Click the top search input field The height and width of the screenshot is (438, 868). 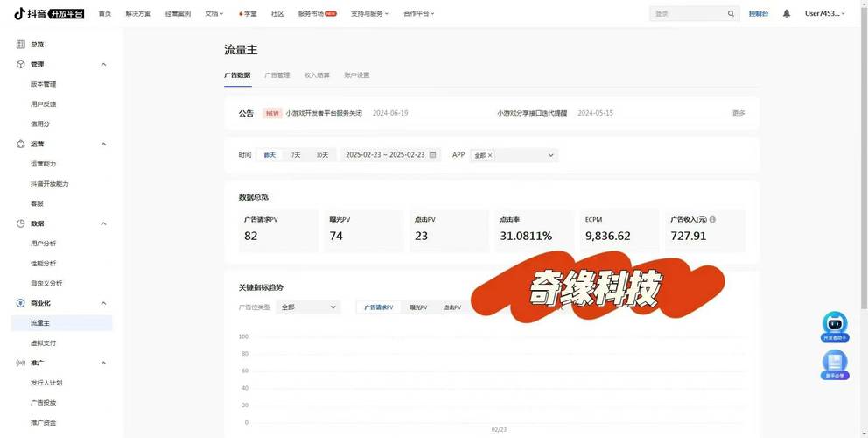(694, 14)
